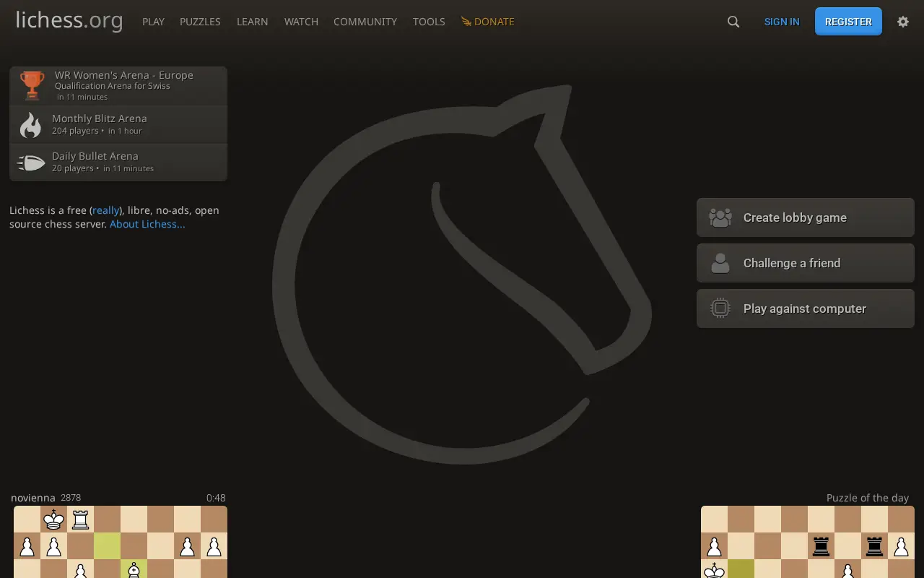Screen dimensions: 924x578
Task: Click the Play against computer label
Action: click(x=805, y=309)
